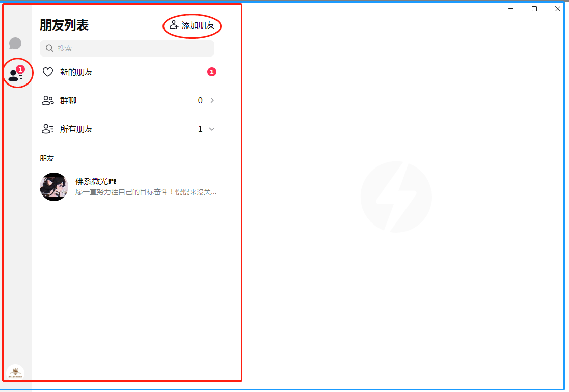Focus the 搜索 input field
The image size is (569, 392).
tap(127, 48)
